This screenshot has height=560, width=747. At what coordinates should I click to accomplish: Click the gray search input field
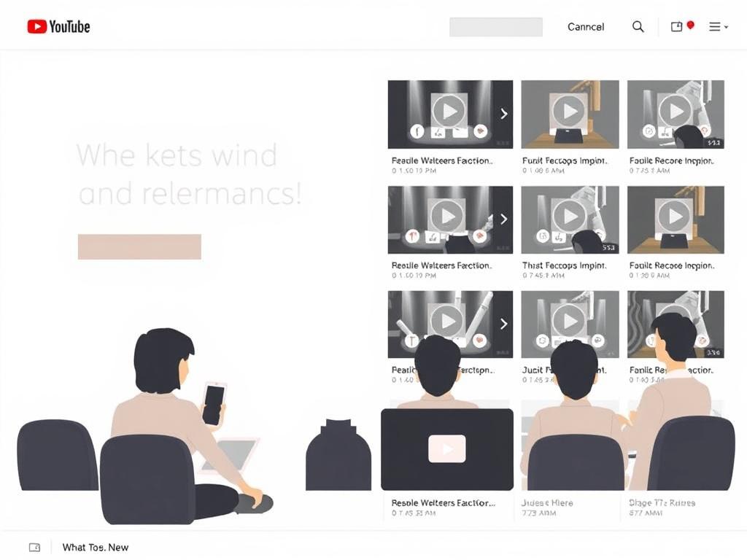pos(496,27)
